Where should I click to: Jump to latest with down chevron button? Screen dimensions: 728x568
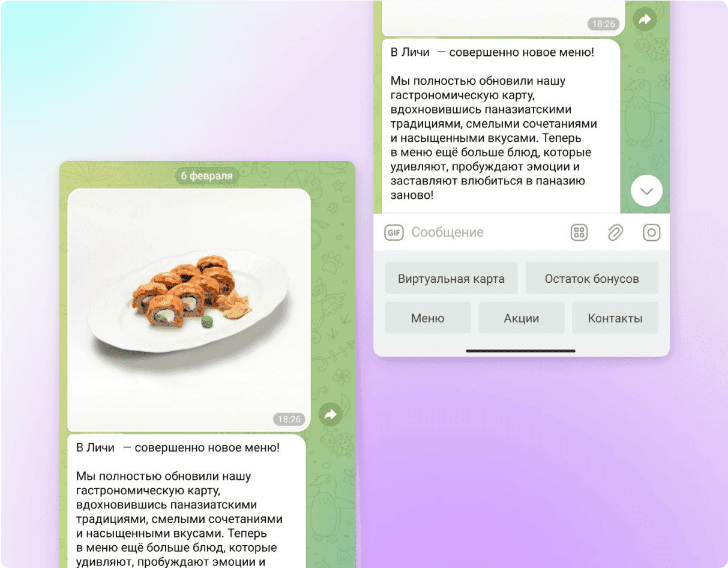pyautogui.click(x=647, y=191)
